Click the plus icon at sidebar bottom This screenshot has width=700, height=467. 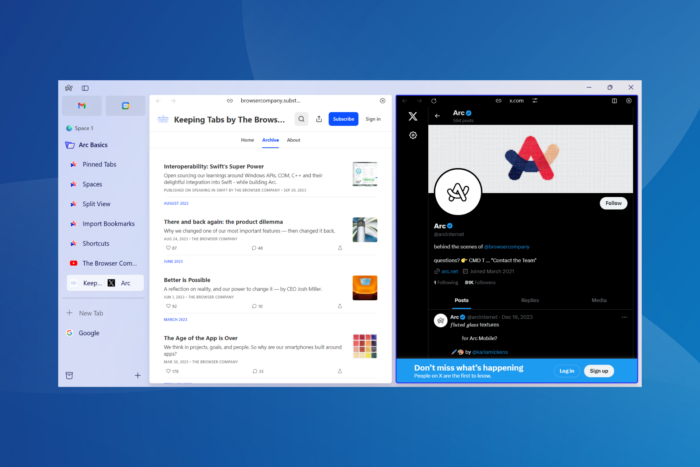[x=138, y=375]
